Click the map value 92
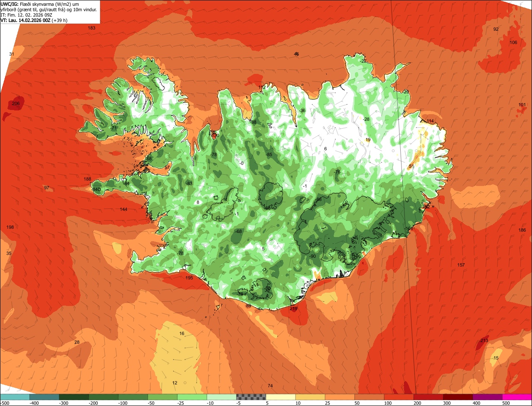The height and width of the screenshot is (406, 532). (x=496, y=29)
